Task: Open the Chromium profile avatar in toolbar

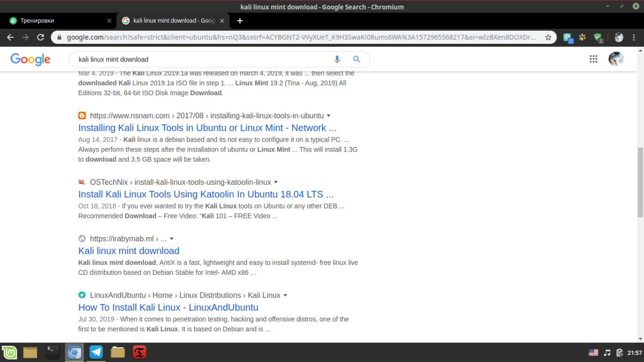Action: click(x=619, y=37)
